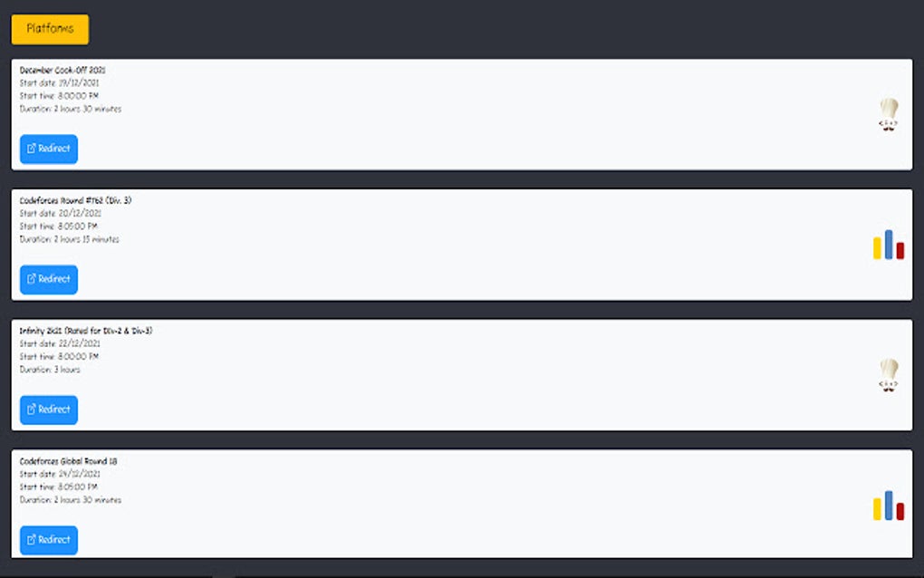Click CodeChef logo on Infinity 2k21 card
924x578 pixels.
(889, 376)
